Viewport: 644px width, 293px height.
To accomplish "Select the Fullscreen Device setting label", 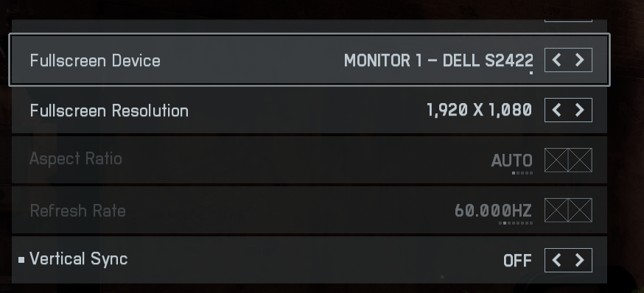I will [x=95, y=60].
